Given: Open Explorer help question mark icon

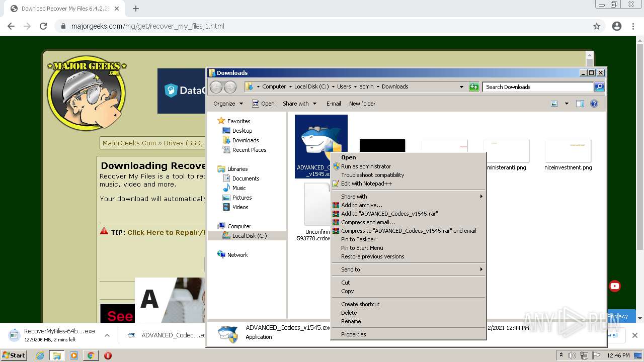Looking at the screenshot, I should (x=594, y=104).
